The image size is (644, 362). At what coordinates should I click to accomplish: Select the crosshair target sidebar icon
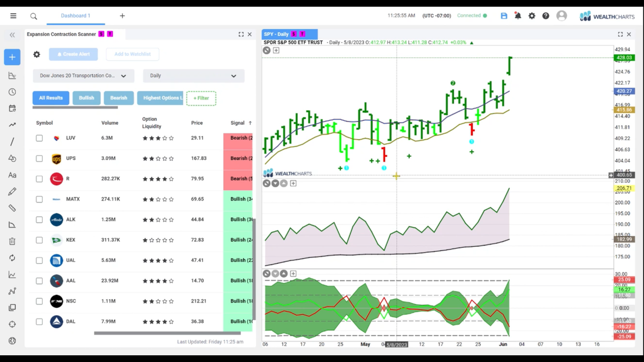12,324
